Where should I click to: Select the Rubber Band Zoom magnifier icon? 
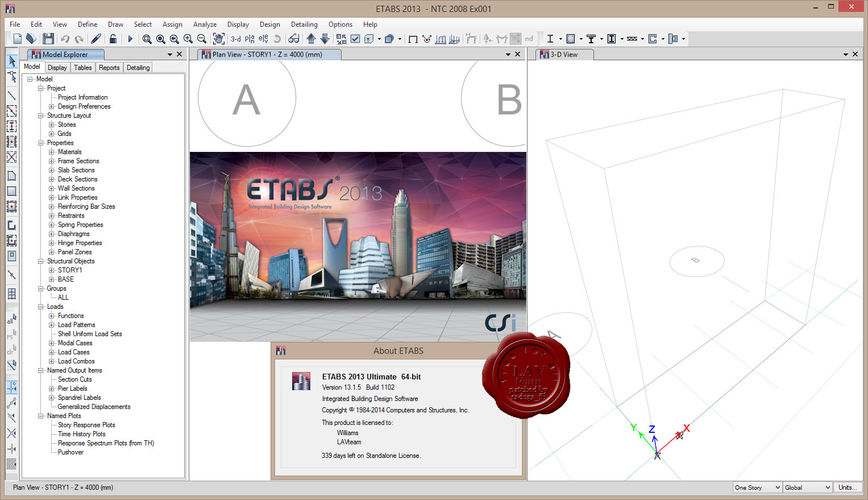pos(147,39)
